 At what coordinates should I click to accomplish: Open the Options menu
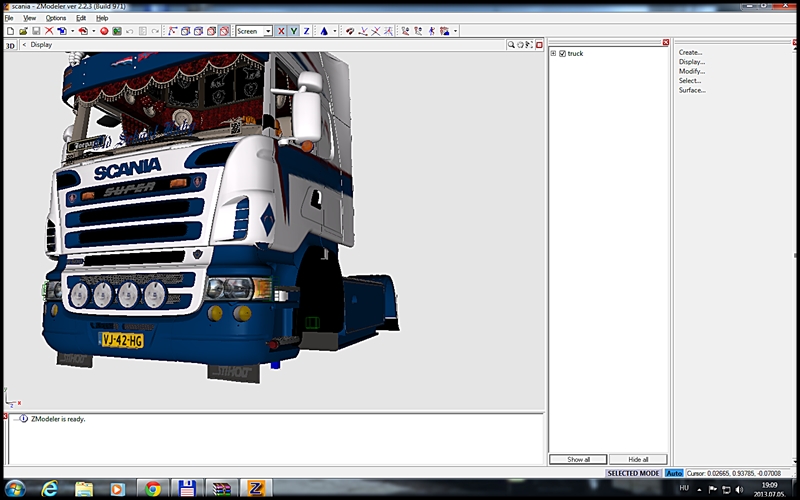(x=56, y=18)
